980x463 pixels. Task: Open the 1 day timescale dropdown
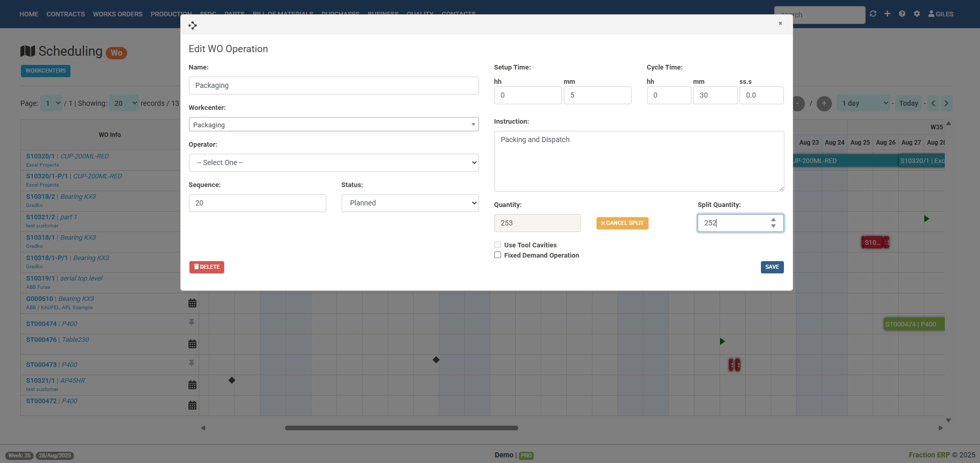864,103
